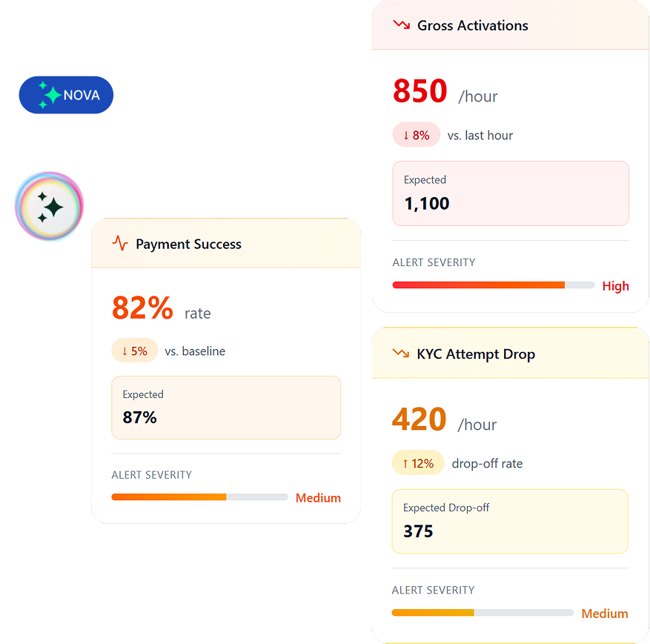Click the KYC Attempt Drop severity bar

click(482, 613)
